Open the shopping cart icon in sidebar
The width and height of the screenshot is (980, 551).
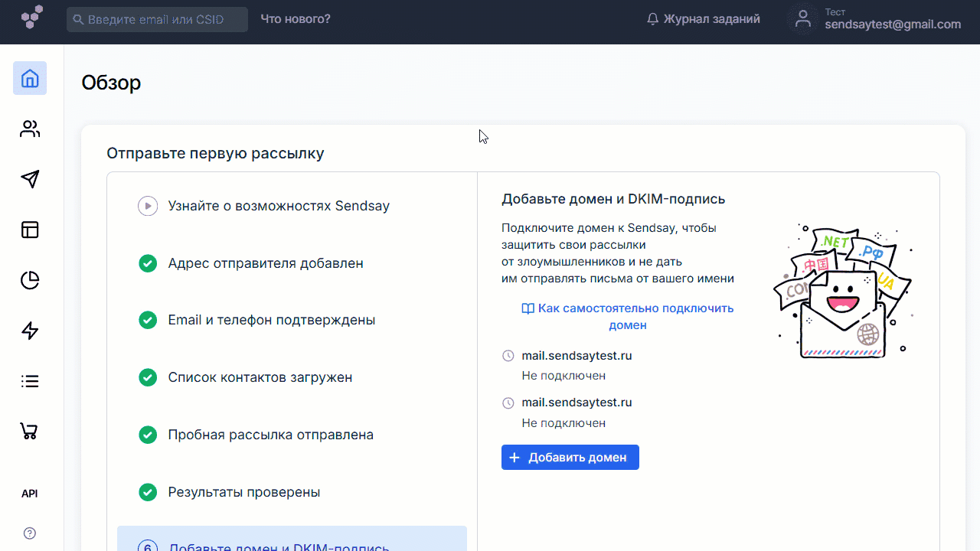30,432
